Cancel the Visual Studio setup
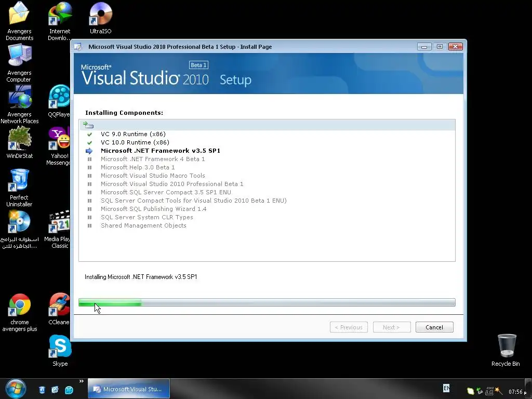Viewport: 532px width, 399px height. pyautogui.click(x=434, y=327)
